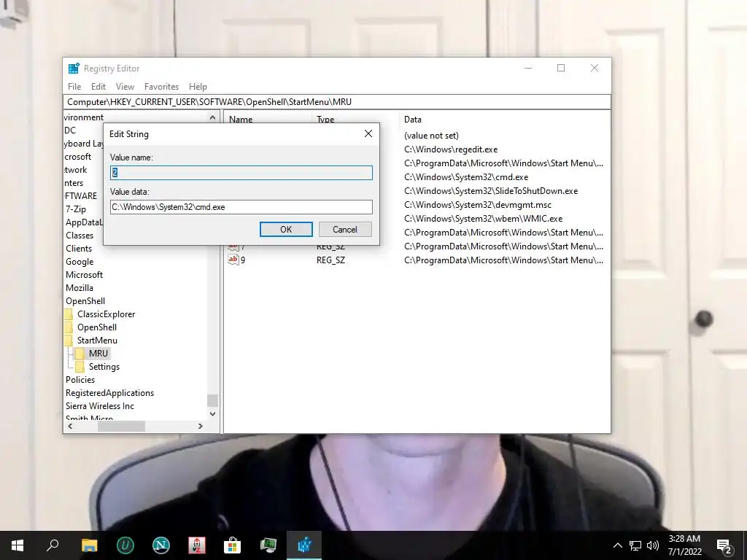Select the MRU key label

pos(98,354)
